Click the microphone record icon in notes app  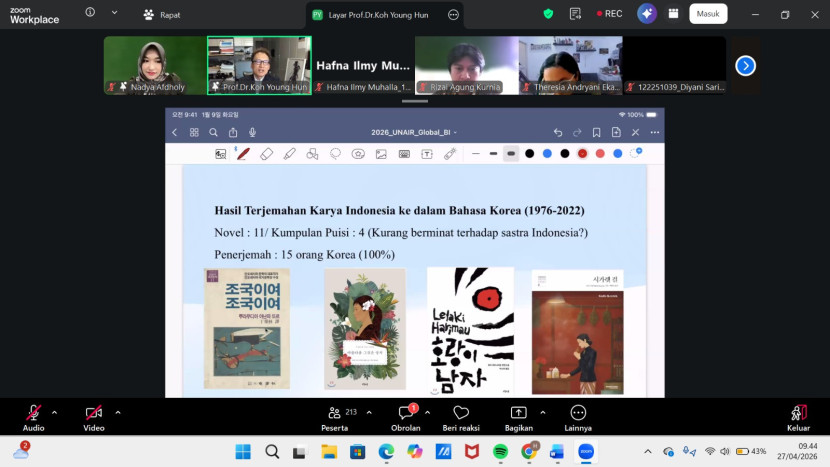click(x=252, y=132)
